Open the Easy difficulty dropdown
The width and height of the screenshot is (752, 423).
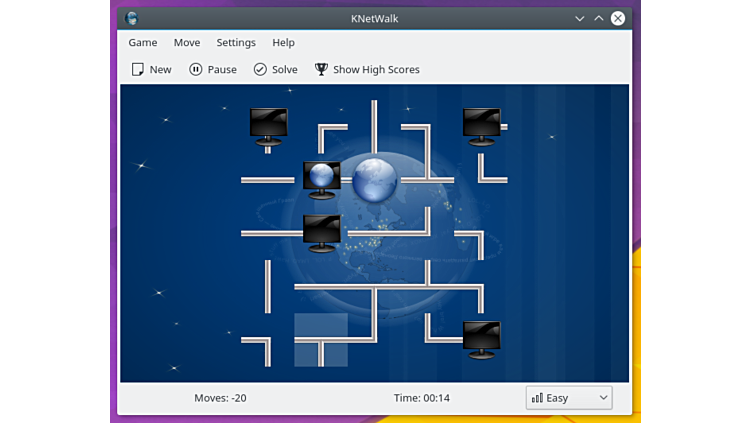pos(568,398)
